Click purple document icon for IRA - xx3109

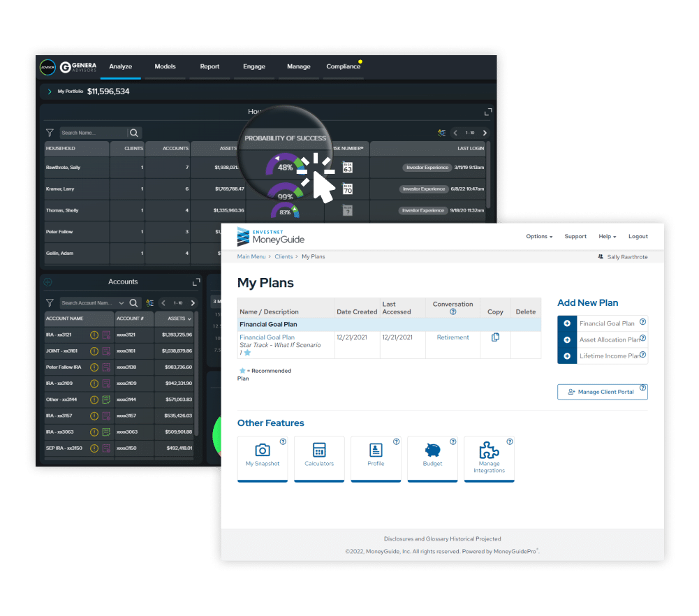click(x=106, y=383)
